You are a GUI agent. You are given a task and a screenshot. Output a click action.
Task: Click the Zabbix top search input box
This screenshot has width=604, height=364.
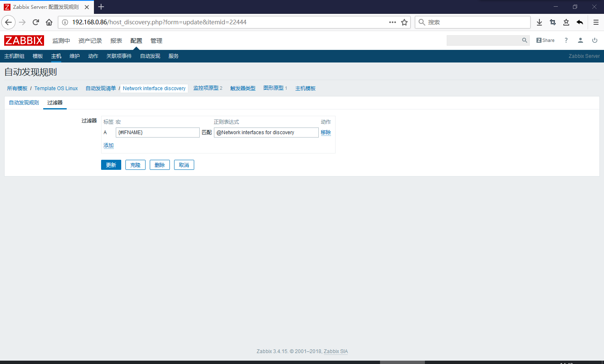point(484,40)
